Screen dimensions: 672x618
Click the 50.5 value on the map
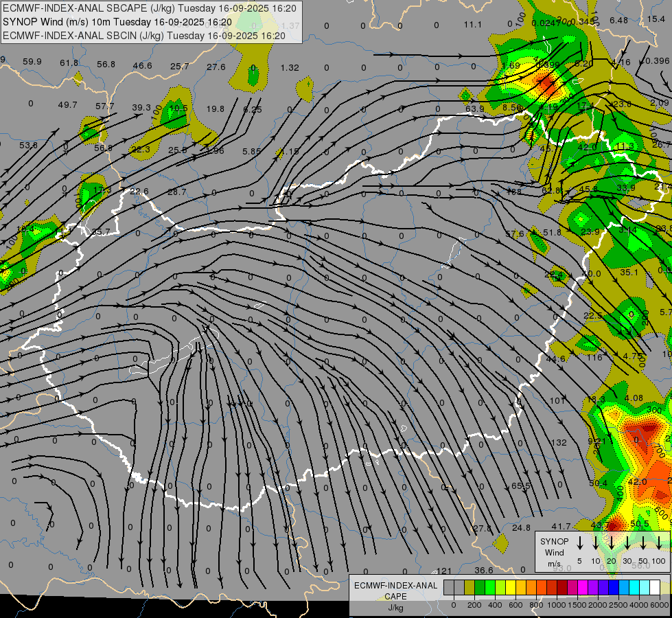pos(640,524)
